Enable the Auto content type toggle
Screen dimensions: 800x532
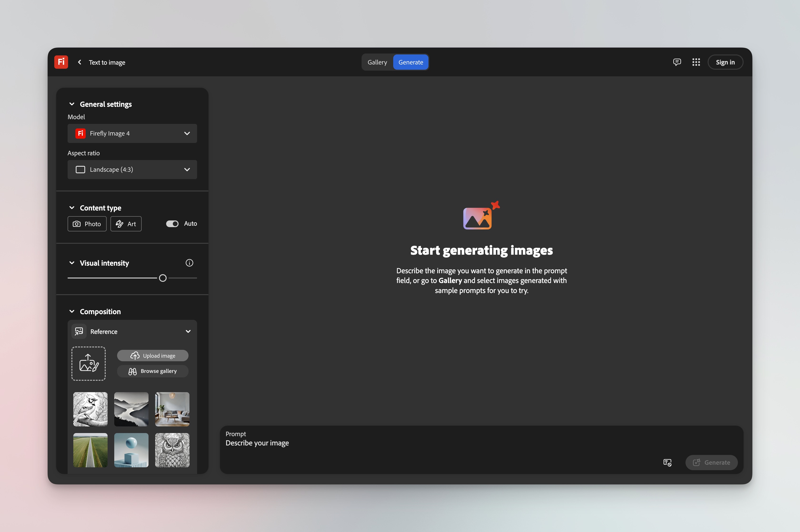(173, 223)
